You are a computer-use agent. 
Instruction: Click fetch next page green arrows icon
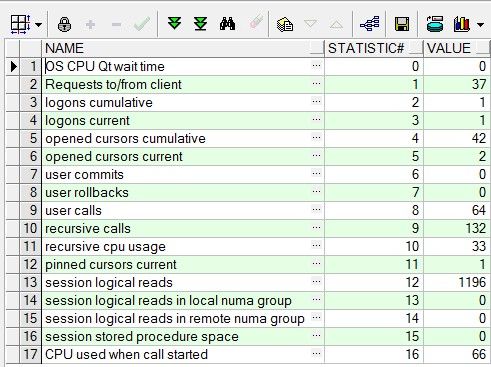[x=174, y=24]
